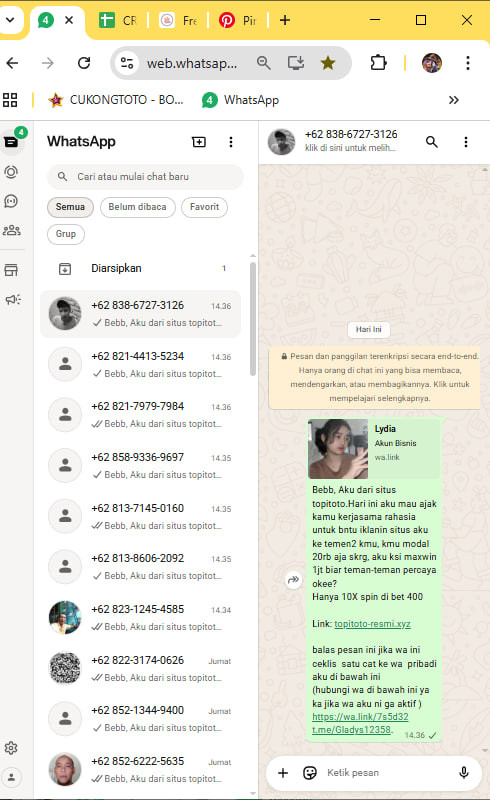This screenshot has height=800, width=490.
Task: Open the Lydia wa.link preview card
Action: pos(374,449)
